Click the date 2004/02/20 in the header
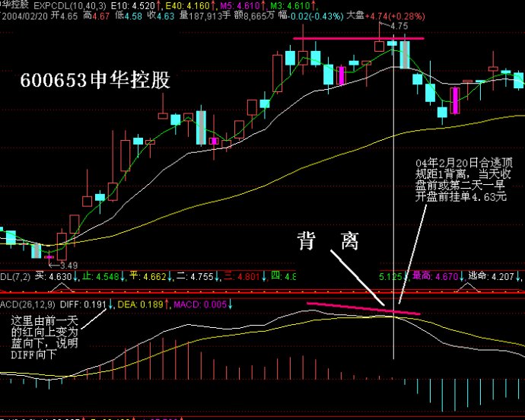 [25, 16]
